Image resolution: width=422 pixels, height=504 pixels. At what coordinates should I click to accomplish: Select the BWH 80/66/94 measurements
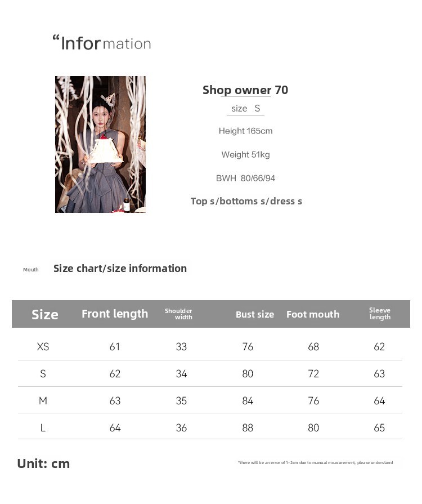(245, 179)
